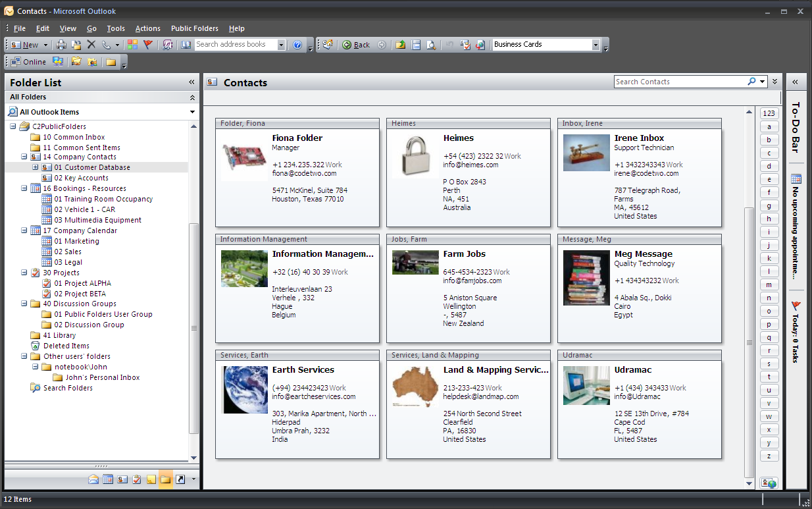This screenshot has width=812, height=509.
Task: Expand the query builder chevron beside search
Action: click(774, 82)
